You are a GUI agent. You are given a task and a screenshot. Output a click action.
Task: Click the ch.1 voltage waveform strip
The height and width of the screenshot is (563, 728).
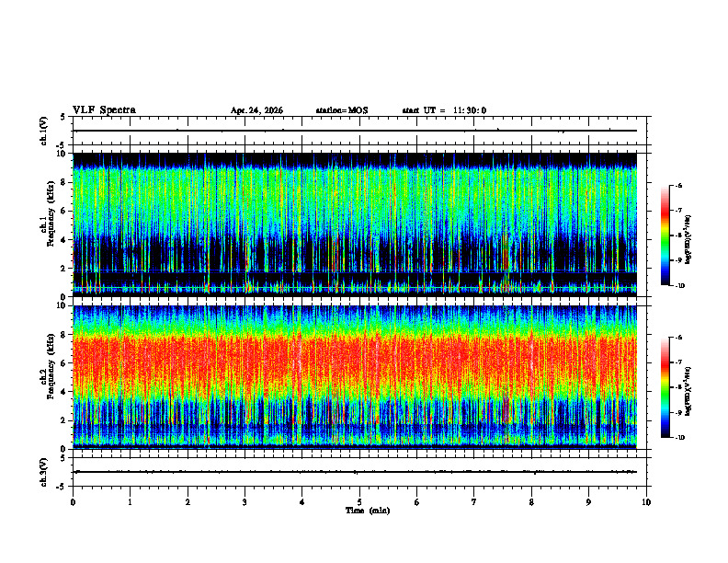(x=359, y=131)
